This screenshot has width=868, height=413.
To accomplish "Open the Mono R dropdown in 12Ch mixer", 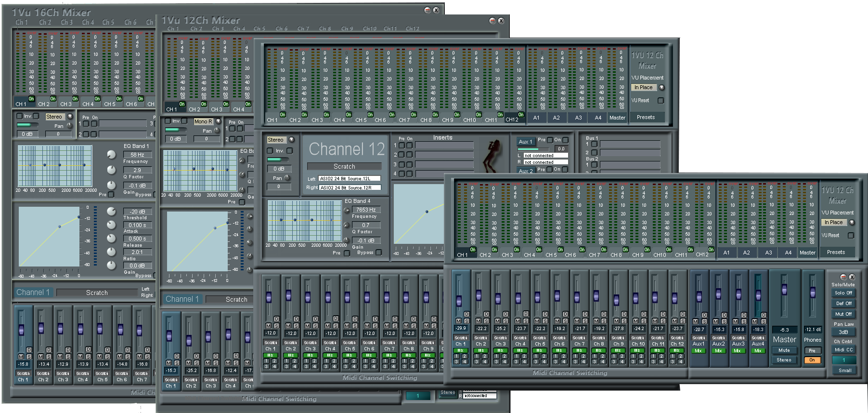I will pyautogui.click(x=218, y=121).
